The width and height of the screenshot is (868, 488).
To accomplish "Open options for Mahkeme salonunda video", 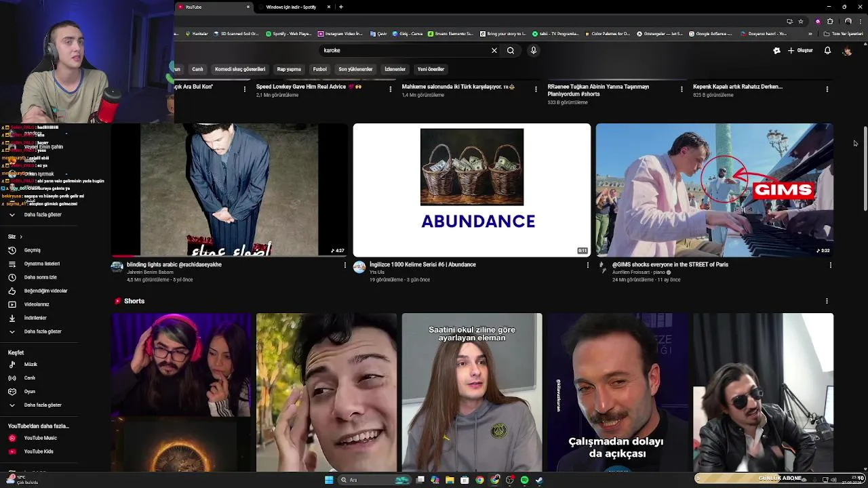I will [536, 89].
